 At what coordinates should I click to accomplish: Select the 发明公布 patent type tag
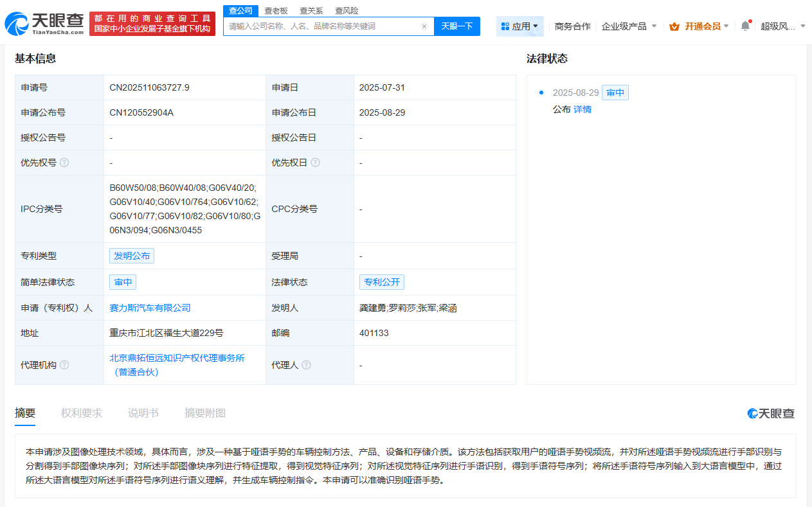click(x=131, y=255)
